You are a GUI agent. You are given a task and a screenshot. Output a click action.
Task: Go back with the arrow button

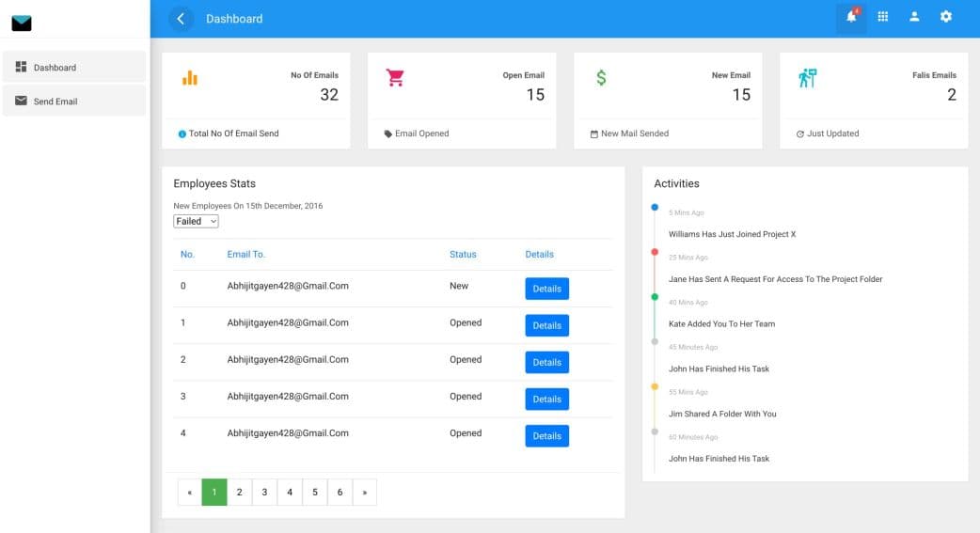181,19
